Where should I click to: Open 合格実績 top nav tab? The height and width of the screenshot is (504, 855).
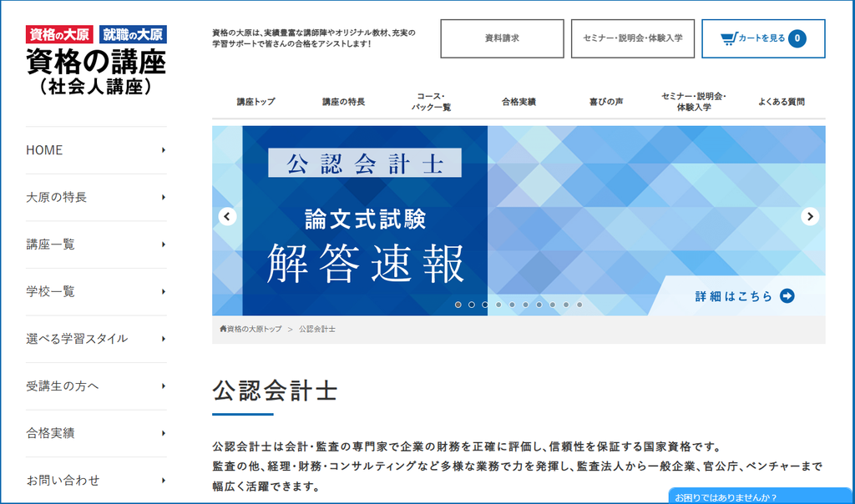(x=519, y=102)
